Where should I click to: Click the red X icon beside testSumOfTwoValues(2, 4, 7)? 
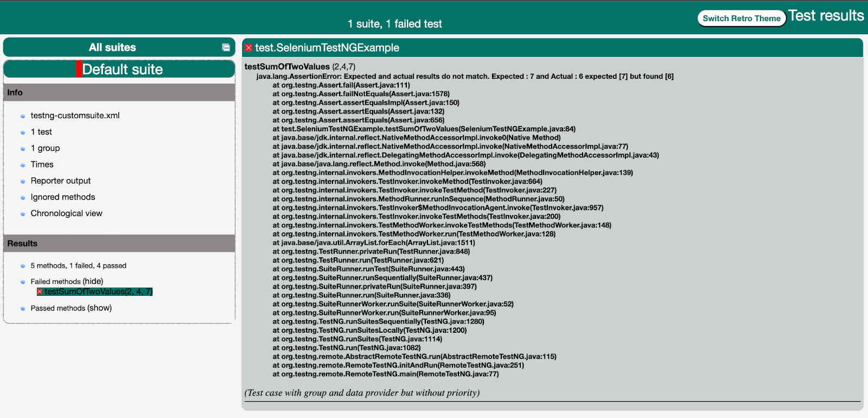coord(40,292)
